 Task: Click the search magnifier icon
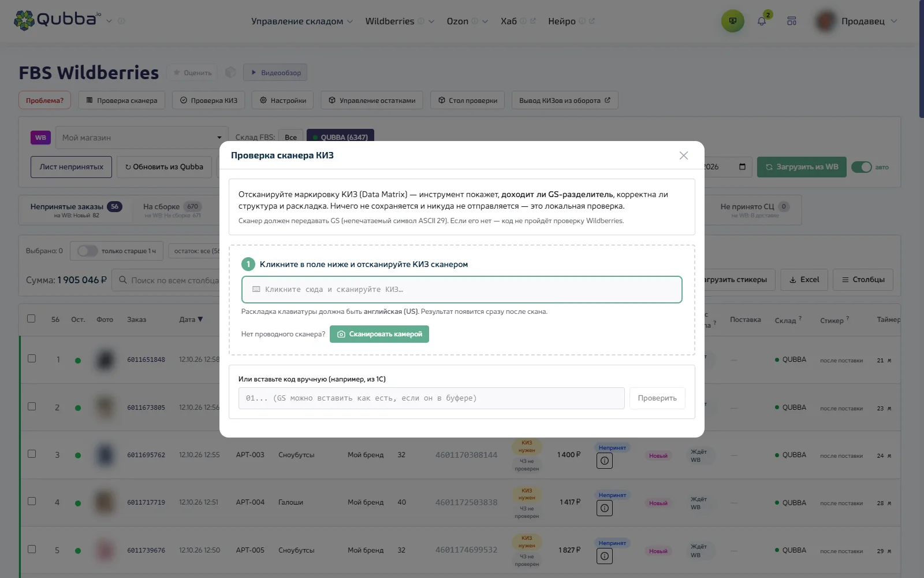(123, 280)
